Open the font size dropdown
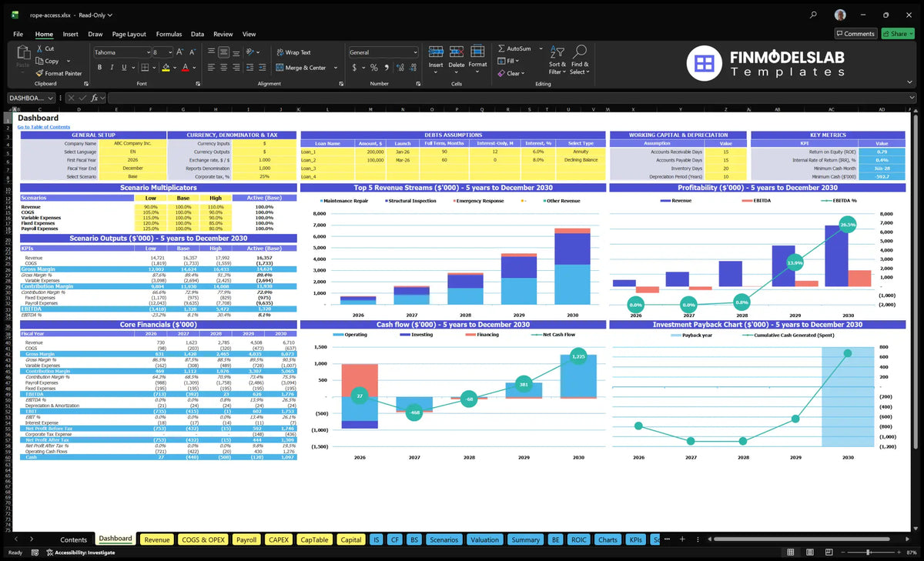 (169, 52)
